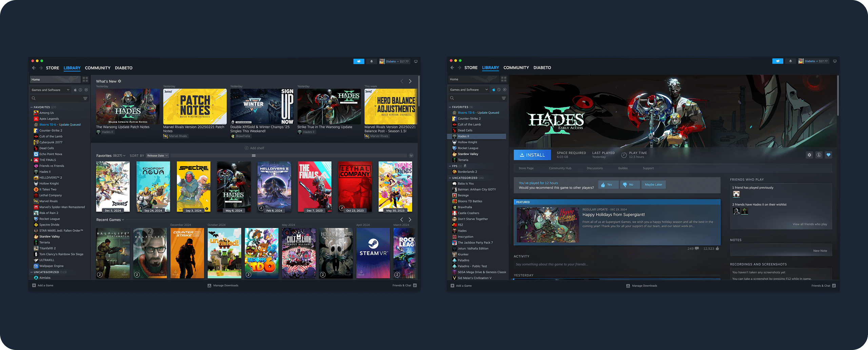The width and height of the screenshot is (868, 350).
Task: Open Community Hub tab for Hades II
Action: 560,168
